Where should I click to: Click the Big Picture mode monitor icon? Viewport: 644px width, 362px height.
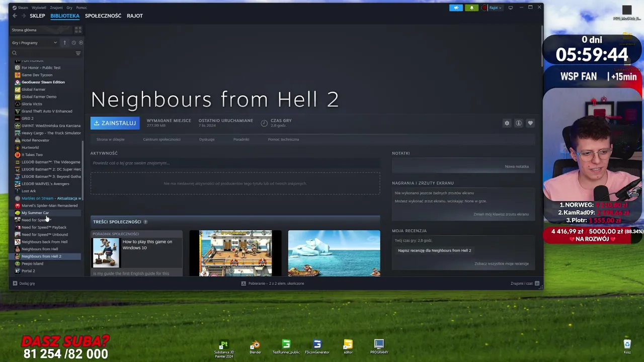(511, 8)
